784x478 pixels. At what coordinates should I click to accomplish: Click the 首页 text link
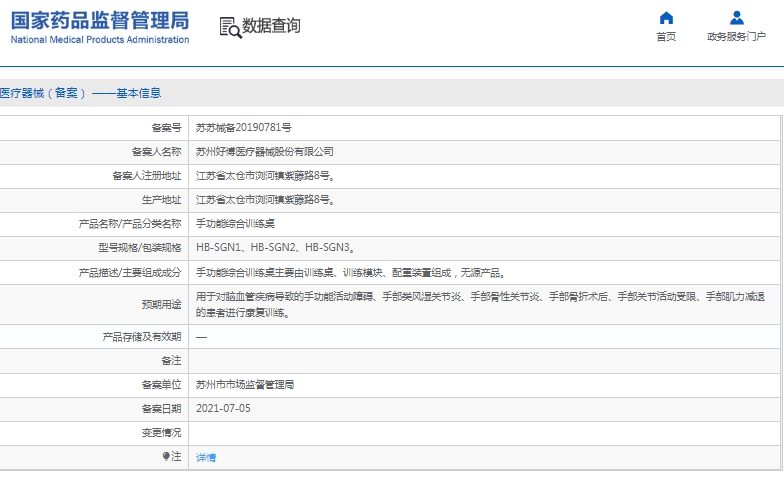[666, 36]
